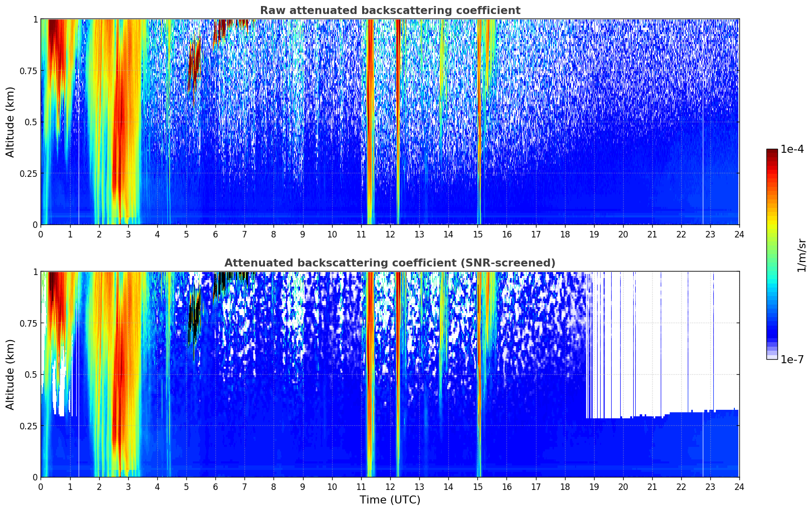The width and height of the screenshot is (812, 511).
Task: Click the bottom plot's hour 15 tick label
Action: (x=477, y=486)
